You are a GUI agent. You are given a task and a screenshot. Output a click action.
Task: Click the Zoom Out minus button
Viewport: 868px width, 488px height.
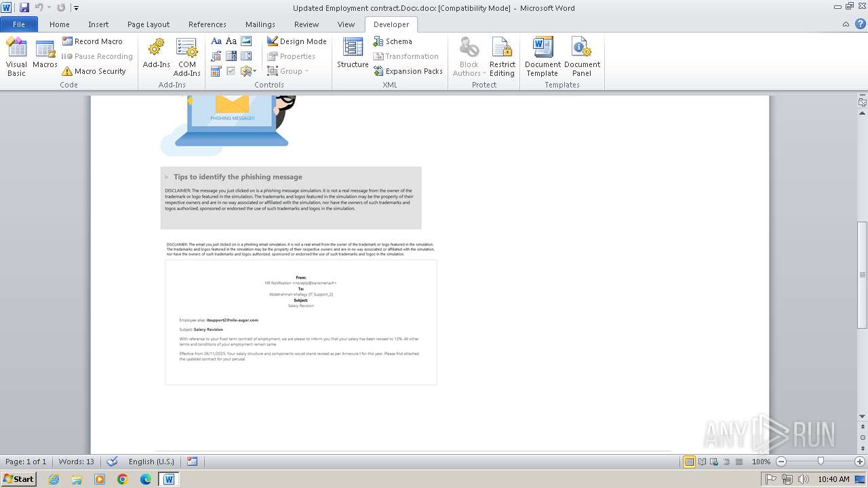click(781, 462)
